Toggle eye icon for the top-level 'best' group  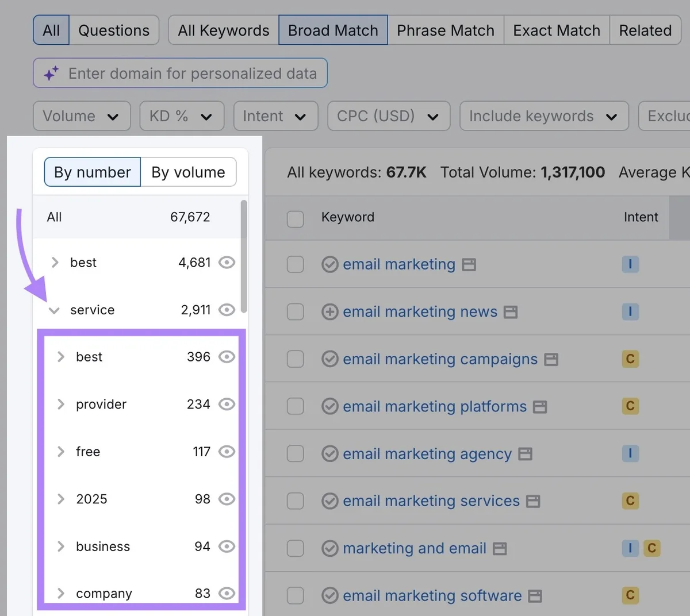[x=227, y=263]
